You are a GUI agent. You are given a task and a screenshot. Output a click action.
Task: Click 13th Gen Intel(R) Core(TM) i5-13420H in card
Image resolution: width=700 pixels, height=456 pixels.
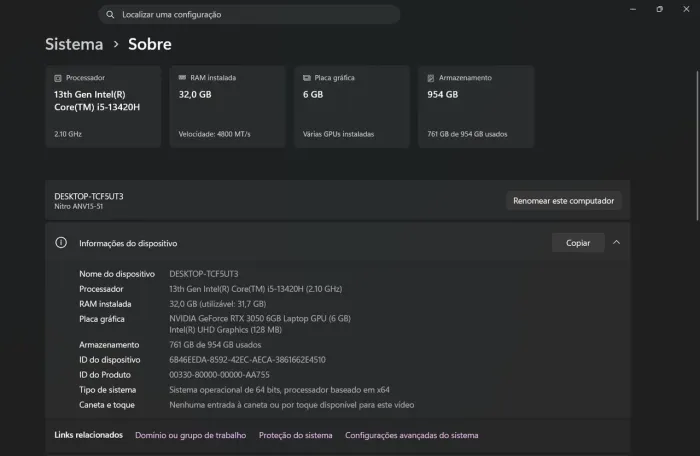(97, 101)
